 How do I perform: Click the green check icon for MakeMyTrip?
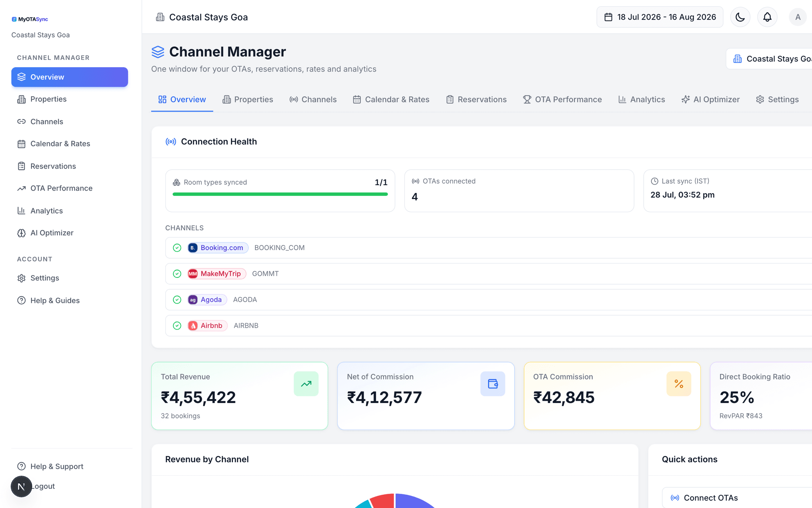click(177, 273)
